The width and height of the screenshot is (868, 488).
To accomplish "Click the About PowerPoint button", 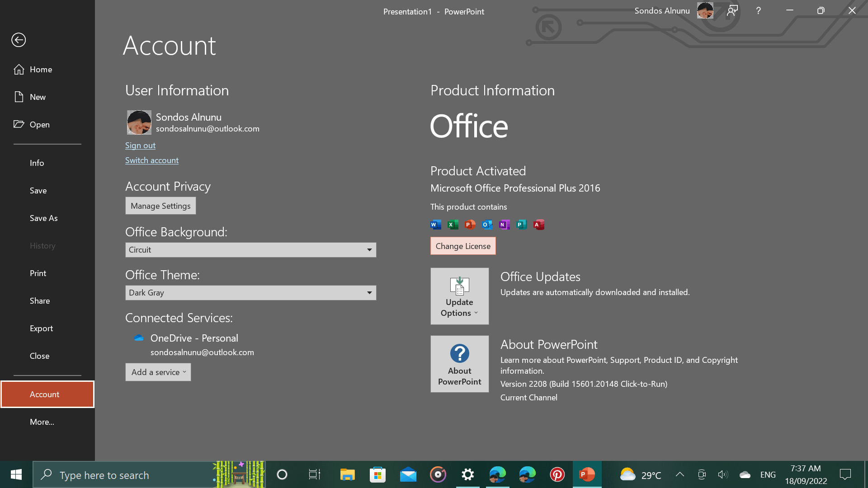I will click(x=459, y=364).
